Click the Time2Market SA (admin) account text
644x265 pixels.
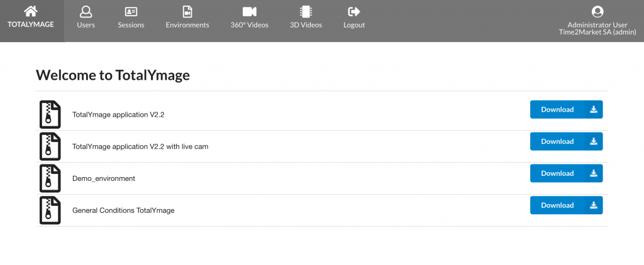(x=597, y=32)
